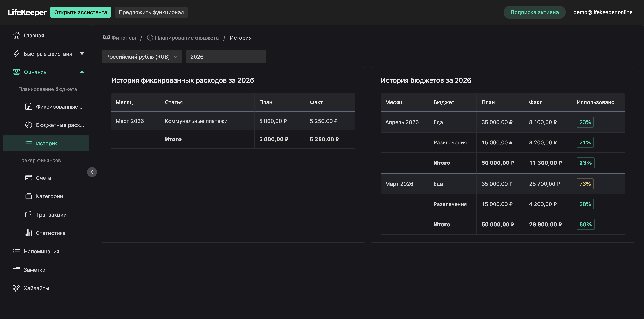Click credit card icon next to Счета
Viewport: 644px width, 319px height.
[29, 178]
